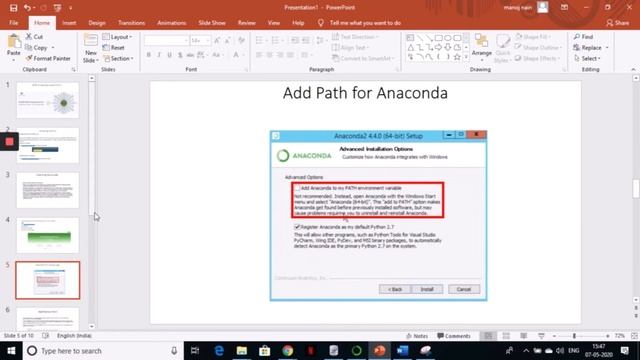Apply Bold formatting
Screen dimensions: 640x360
click(149, 55)
